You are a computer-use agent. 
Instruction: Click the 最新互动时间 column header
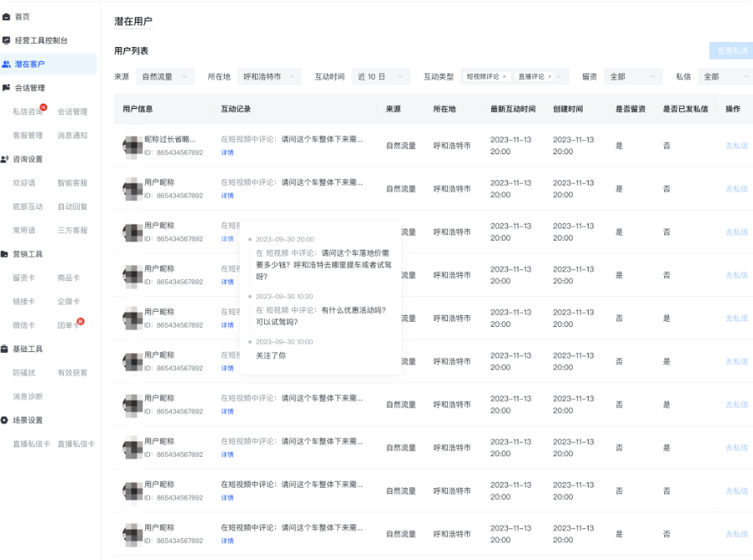pyautogui.click(x=513, y=109)
